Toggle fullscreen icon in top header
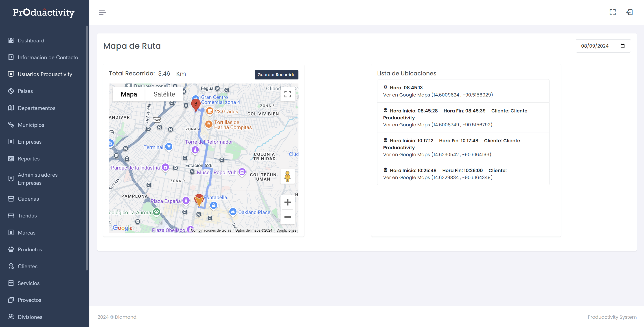 point(613,12)
